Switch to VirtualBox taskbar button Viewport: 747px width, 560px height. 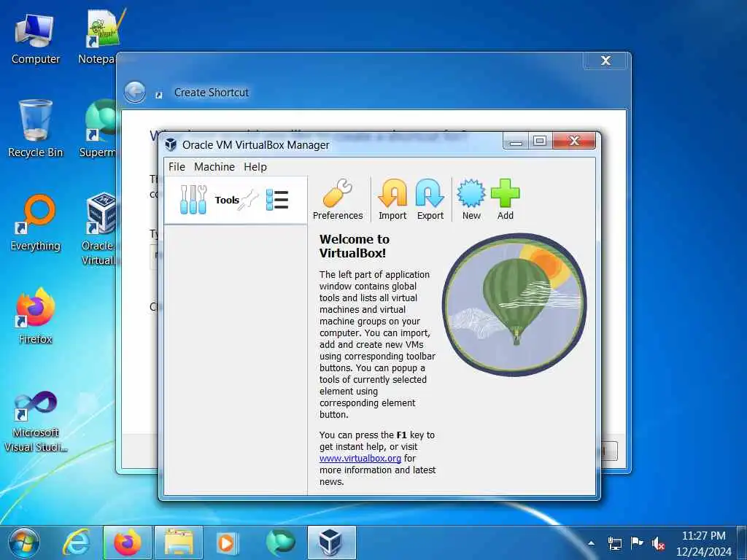click(x=332, y=542)
